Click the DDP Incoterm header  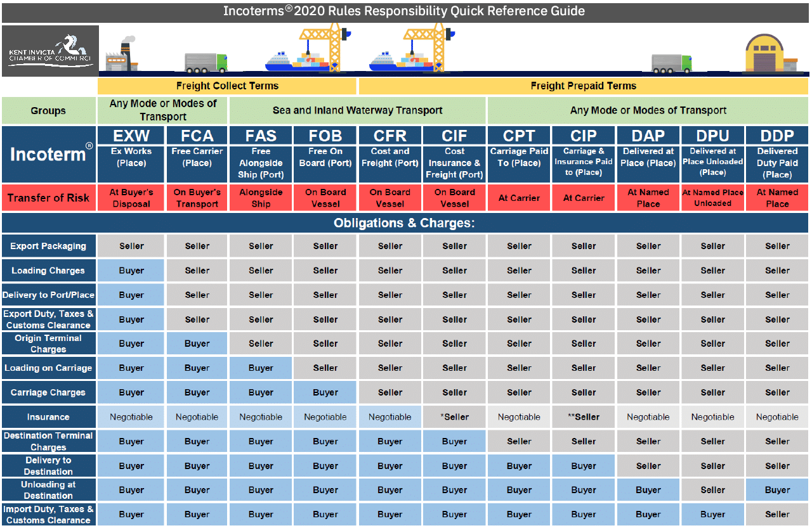point(777,136)
